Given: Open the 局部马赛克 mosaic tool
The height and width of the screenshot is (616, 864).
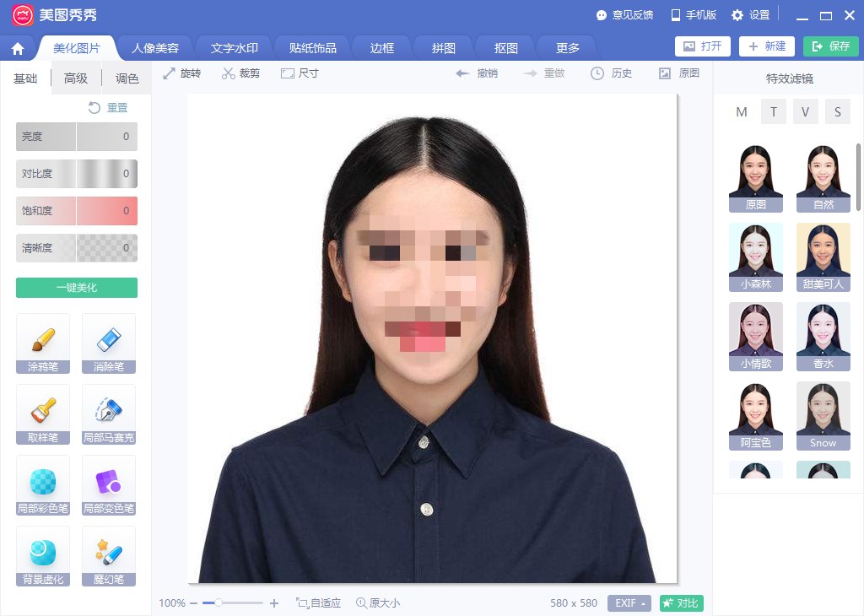Looking at the screenshot, I should (108, 414).
